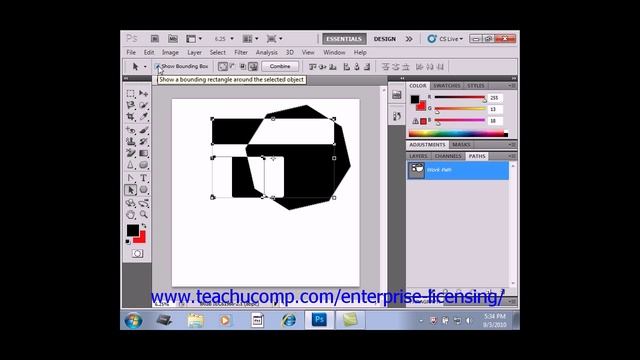Select the History Brush tool

coord(143,142)
